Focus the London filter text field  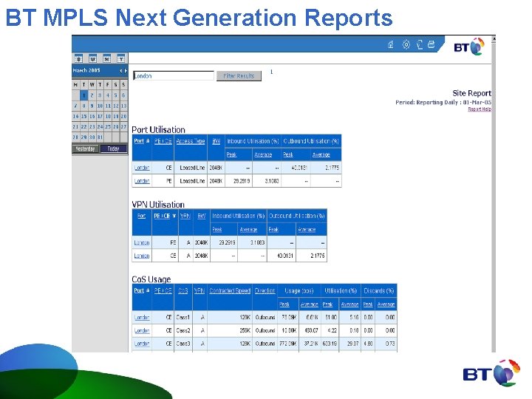pyautogui.click(x=174, y=75)
